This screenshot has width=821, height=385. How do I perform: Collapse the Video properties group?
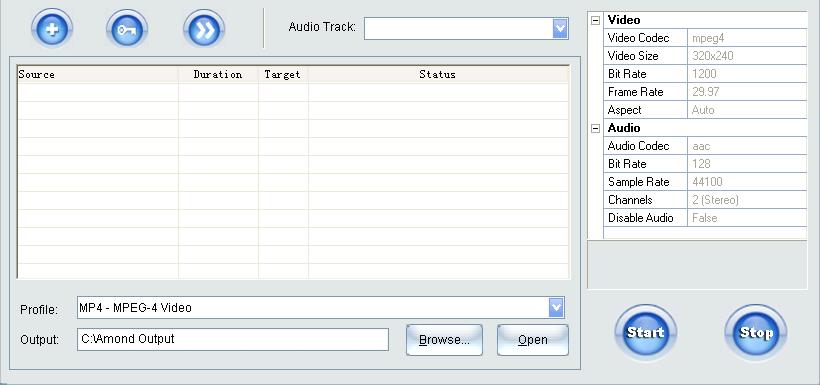(595, 20)
